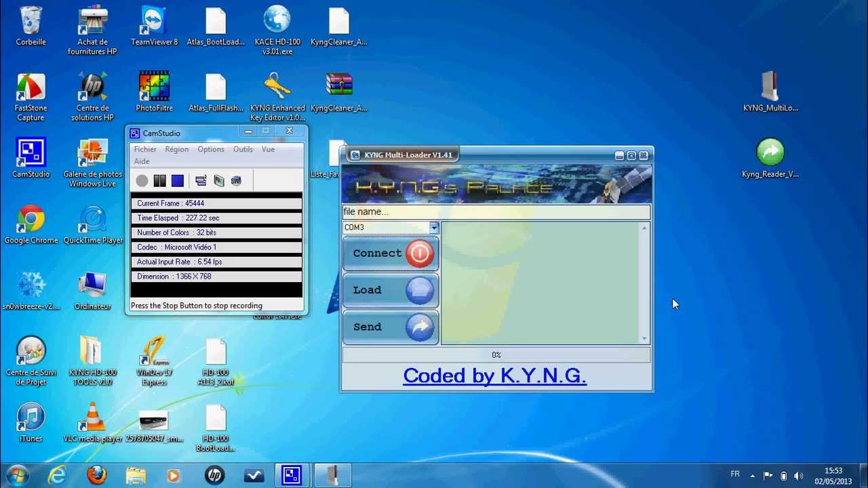Click the volume icon in system tray
The height and width of the screenshot is (488, 868).
[x=798, y=476]
